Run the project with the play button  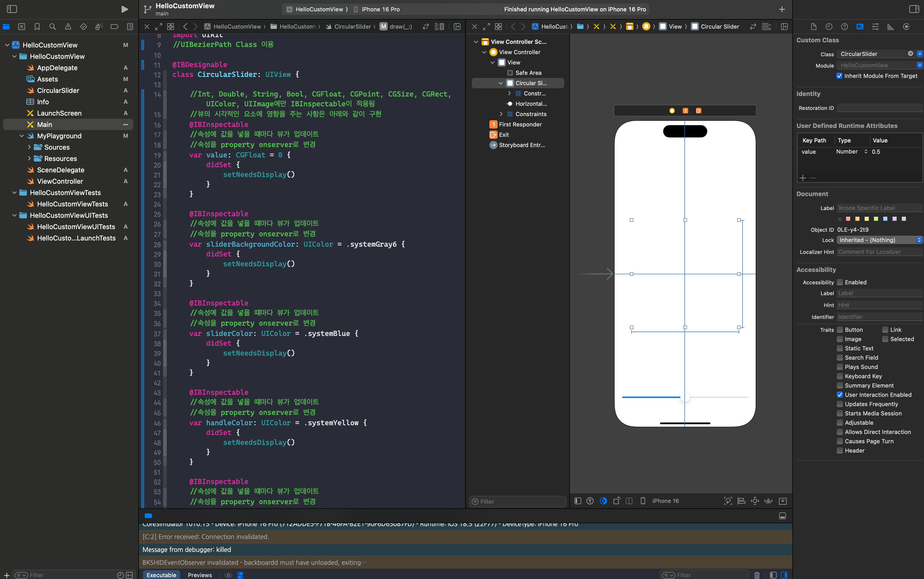pyautogui.click(x=124, y=9)
